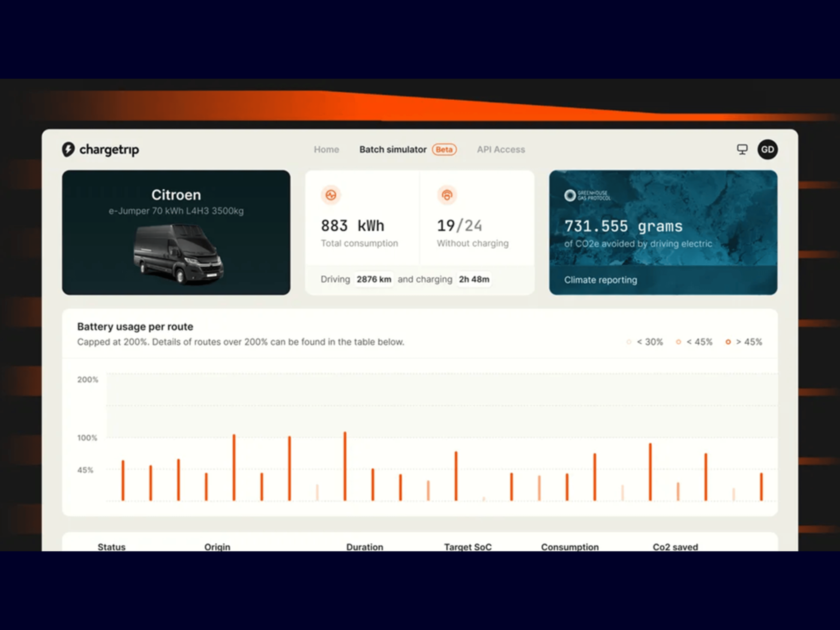This screenshot has height=630, width=840.
Task: Click the without charging steering icon
Action: coord(447,195)
